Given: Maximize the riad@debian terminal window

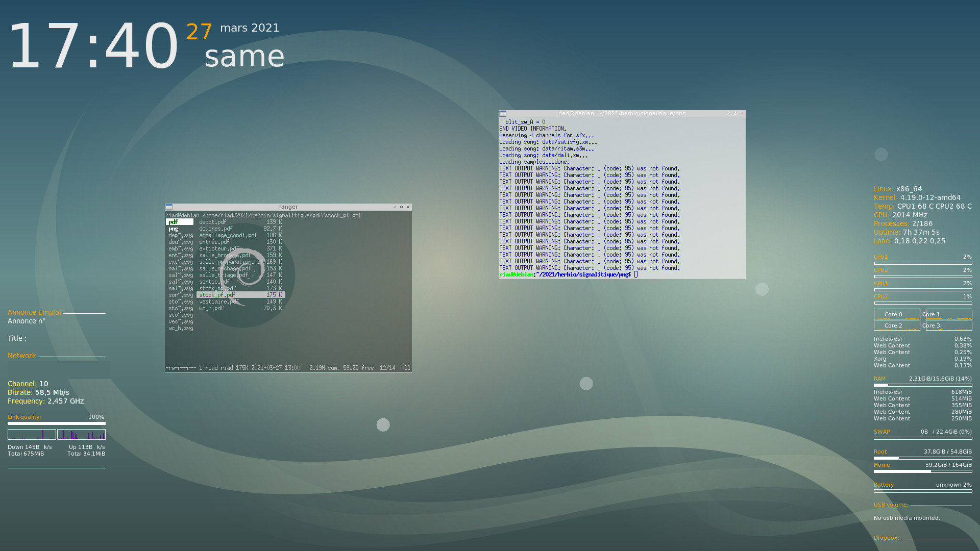Looking at the screenshot, I should (735, 114).
